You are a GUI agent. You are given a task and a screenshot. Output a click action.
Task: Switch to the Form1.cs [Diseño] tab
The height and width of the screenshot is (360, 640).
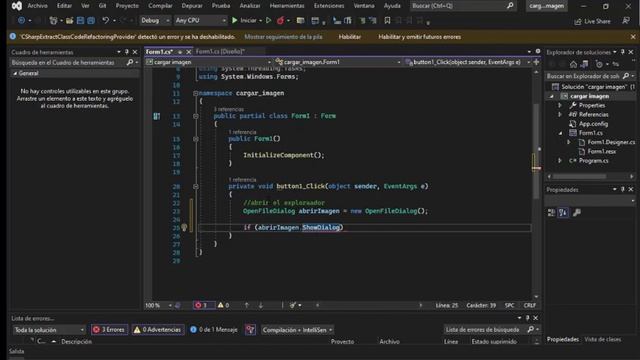click(220, 51)
